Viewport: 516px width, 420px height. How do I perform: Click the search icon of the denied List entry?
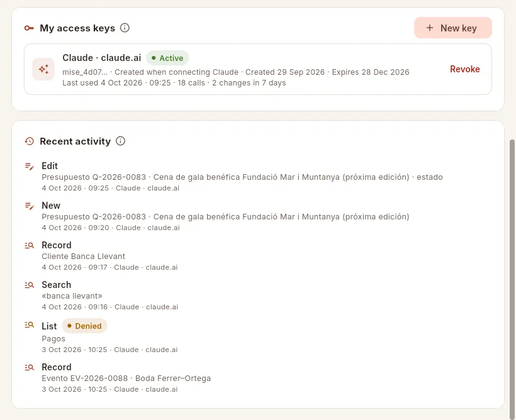pyautogui.click(x=30, y=325)
